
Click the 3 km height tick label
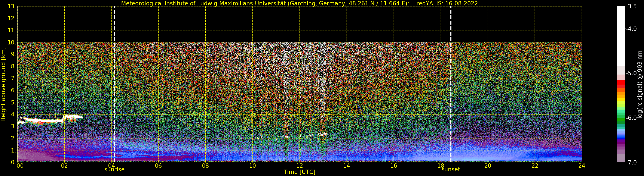click(13, 126)
